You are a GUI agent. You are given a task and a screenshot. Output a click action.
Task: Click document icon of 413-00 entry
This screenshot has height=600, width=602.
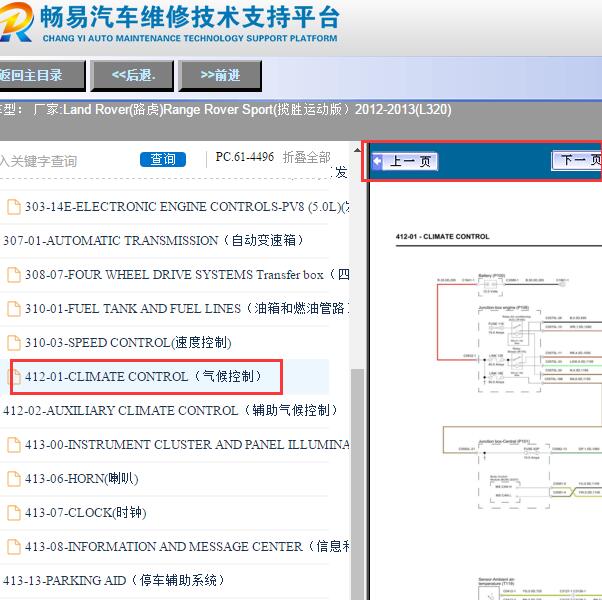click(x=14, y=445)
